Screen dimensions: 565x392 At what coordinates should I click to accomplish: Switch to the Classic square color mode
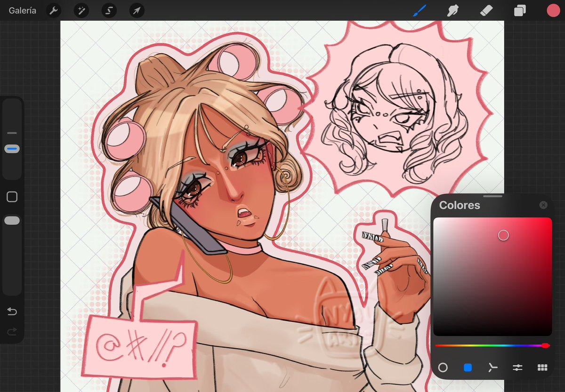point(468,368)
